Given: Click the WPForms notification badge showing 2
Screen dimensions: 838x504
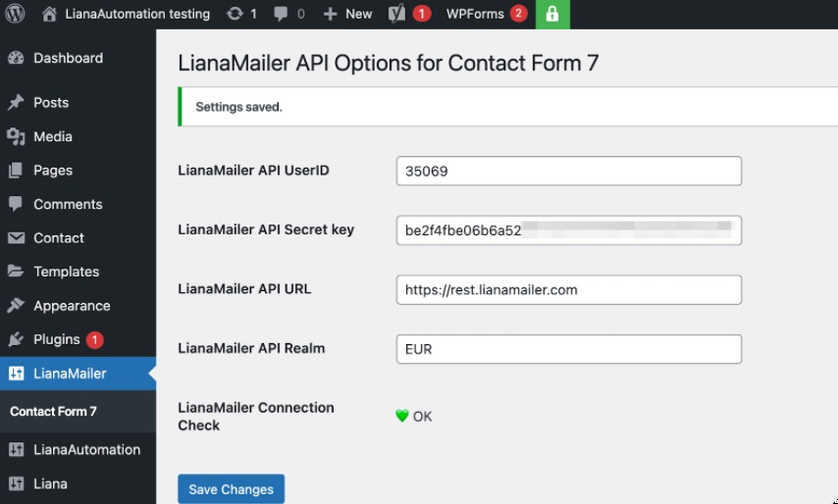Looking at the screenshot, I should tap(518, 14).
